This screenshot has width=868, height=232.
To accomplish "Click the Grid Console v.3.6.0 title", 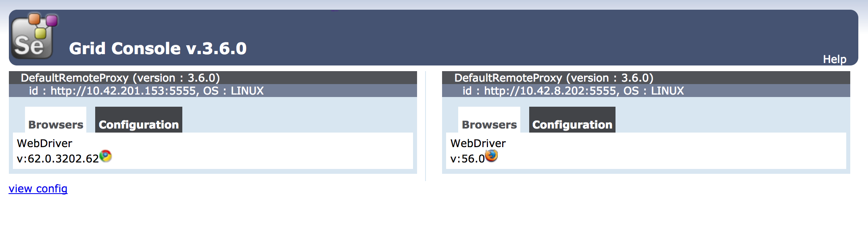I will (x=158, y=49).
